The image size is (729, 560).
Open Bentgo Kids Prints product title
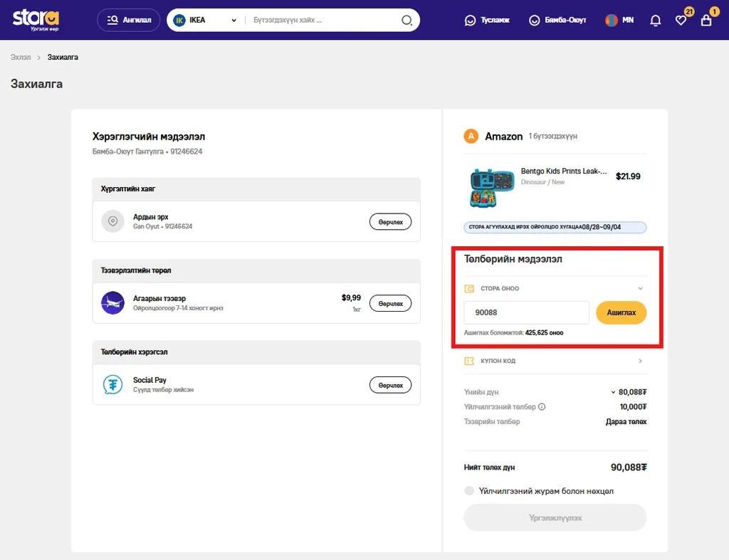point(564,171)
